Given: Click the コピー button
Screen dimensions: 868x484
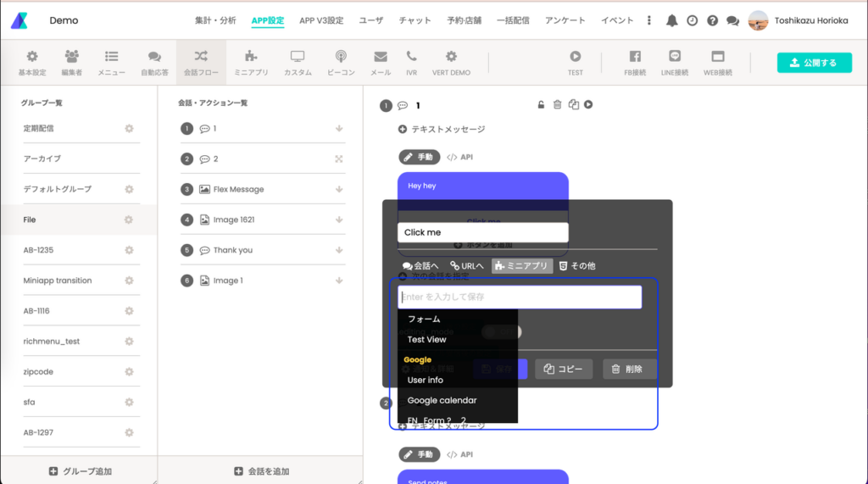Looking at the screenshot, I should click(563, 369).
